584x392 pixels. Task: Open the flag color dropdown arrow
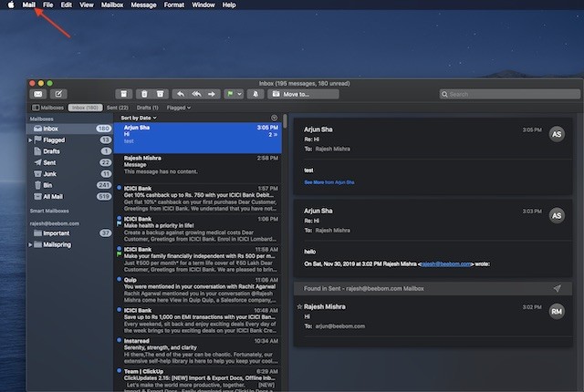tap(239, 94)
